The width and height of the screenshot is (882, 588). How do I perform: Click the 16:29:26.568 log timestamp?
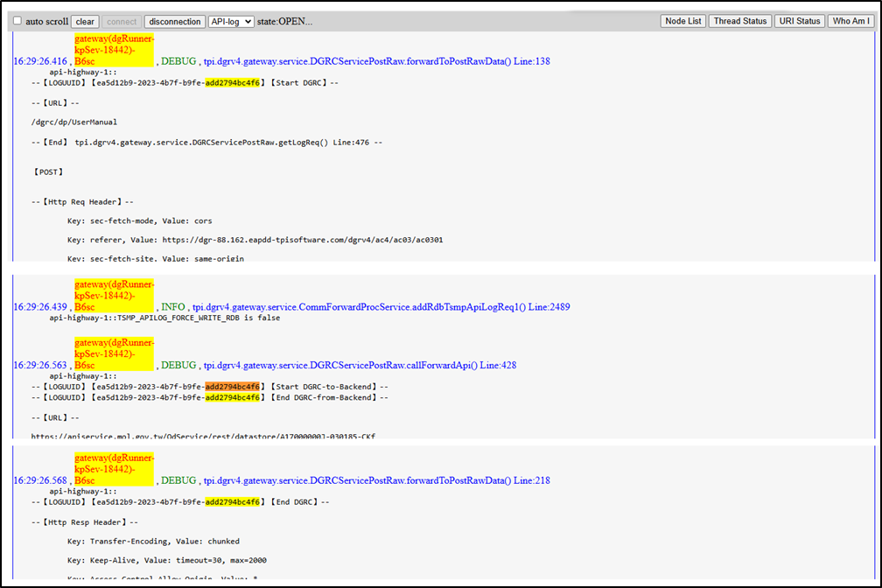40,480
